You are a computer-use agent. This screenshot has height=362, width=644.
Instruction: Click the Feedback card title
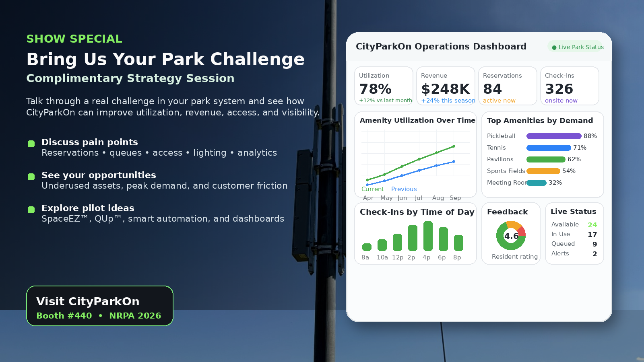click(507, 212)
